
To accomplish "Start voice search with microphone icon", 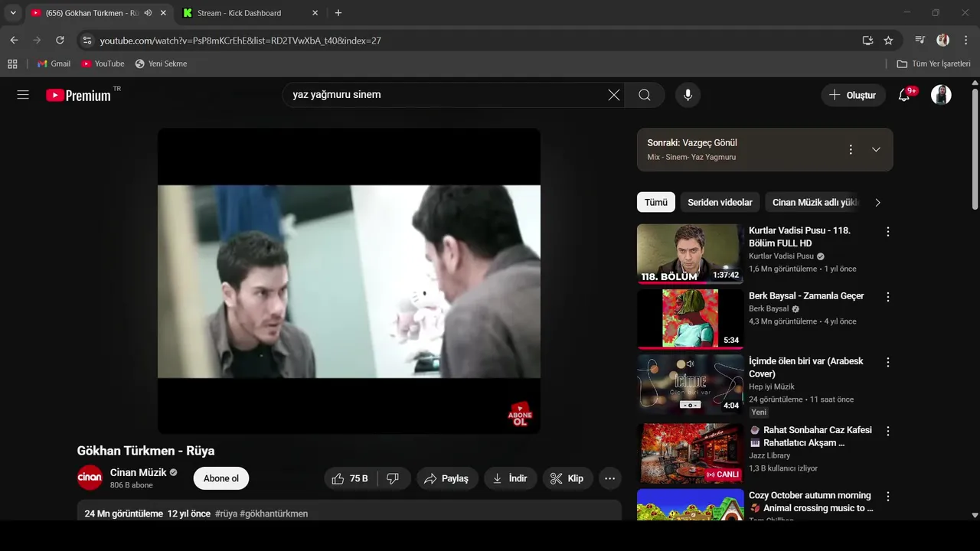I will 688,95.
